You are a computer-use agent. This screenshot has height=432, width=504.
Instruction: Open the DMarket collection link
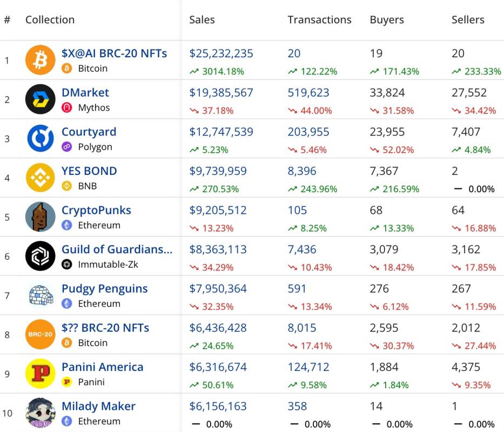point(85,93)
